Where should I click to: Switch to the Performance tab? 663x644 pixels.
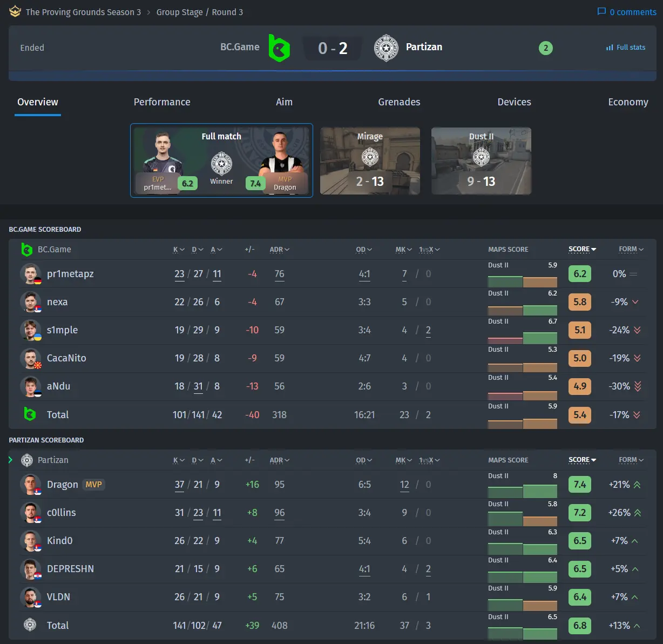click(162, 102)
